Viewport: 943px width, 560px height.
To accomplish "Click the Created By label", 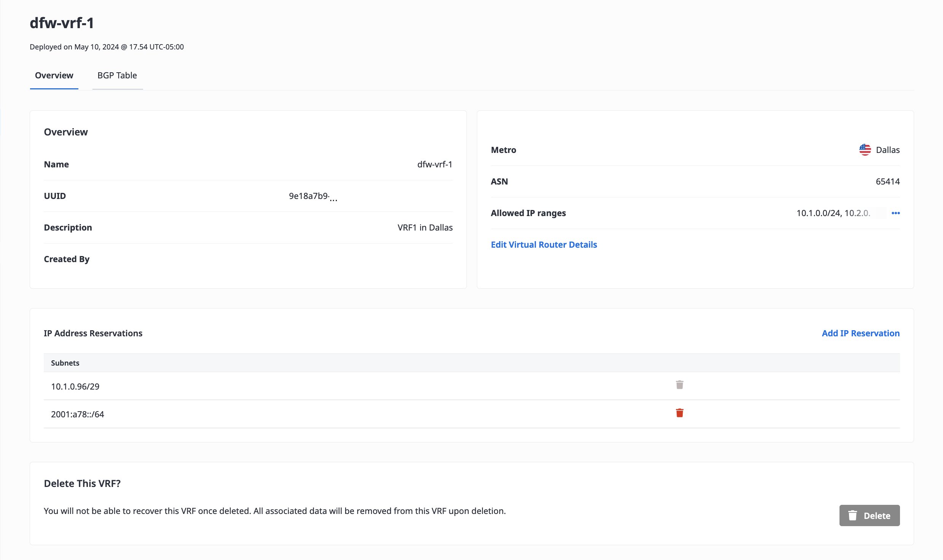I will click(x=67, y=259).
